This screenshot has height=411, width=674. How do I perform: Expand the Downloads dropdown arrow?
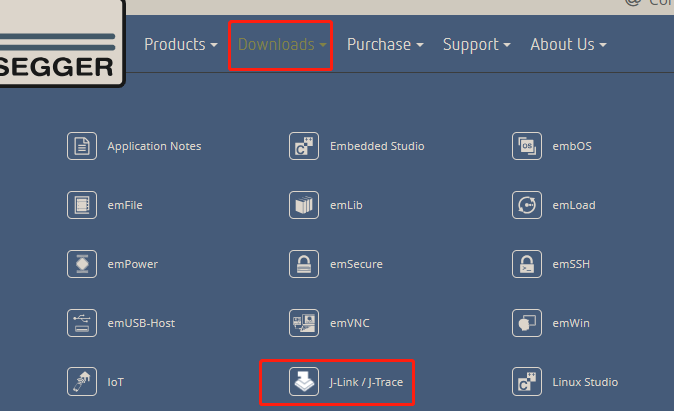click(323, 45)
